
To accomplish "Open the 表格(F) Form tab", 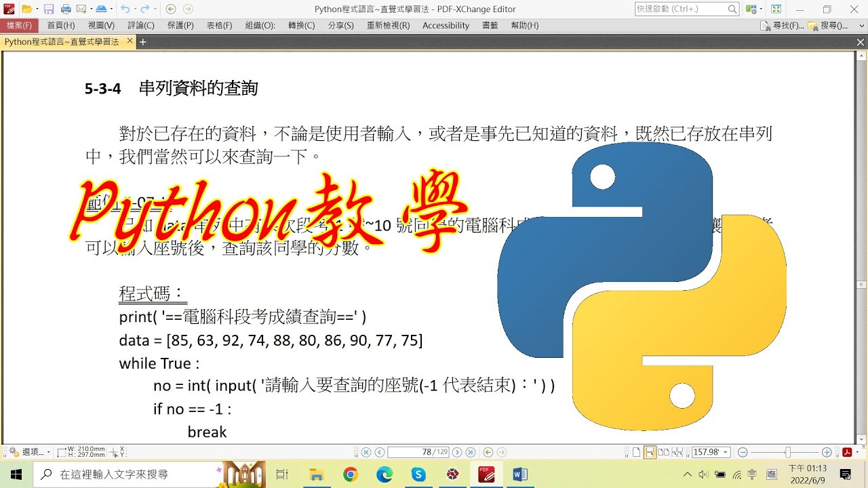I will (x=219, y=26).
